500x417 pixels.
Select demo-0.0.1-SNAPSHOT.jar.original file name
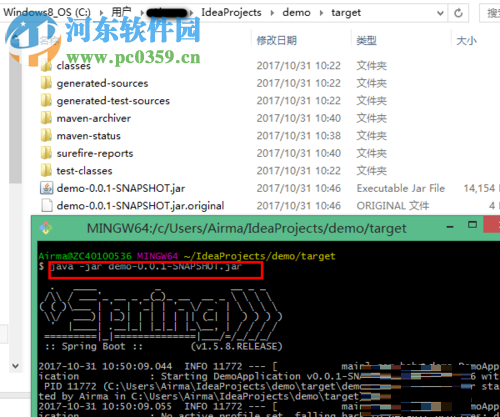(x=140, y=206)
